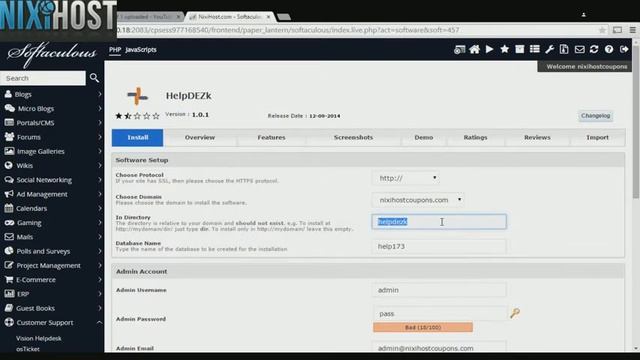Click the Softaculous logo
The width and height of the screenshot is (640, 360).
tap(52, 54)
